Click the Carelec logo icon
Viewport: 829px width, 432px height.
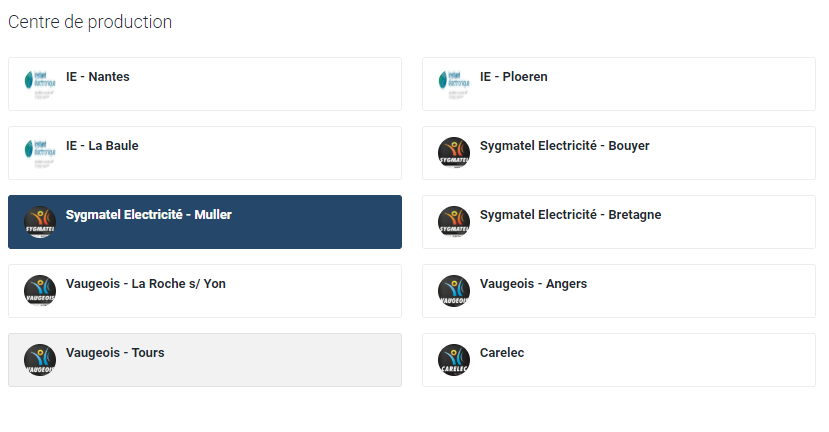pyautogui.click(x=454, y=360)
